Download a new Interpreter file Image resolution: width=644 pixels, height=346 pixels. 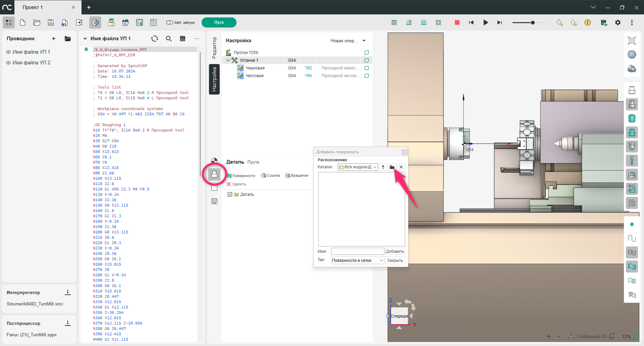68,292
